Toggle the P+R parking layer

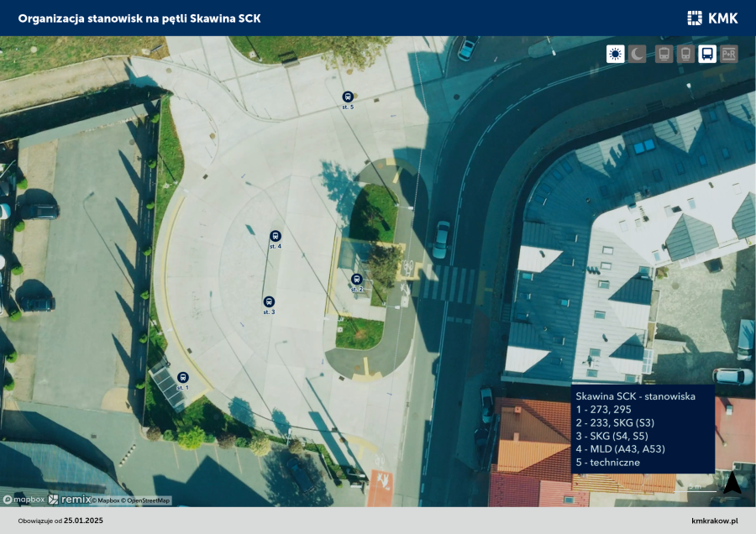pos(729,55)
